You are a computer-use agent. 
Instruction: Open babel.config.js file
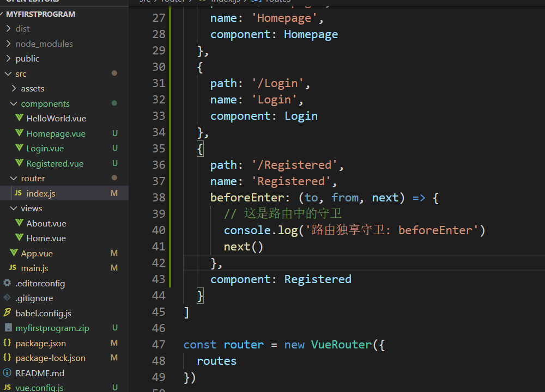(x=44, y=313)
